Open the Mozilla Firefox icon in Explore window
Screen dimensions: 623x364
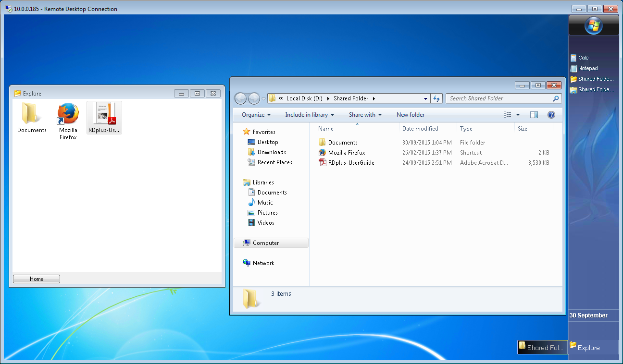tap(68, 114)
